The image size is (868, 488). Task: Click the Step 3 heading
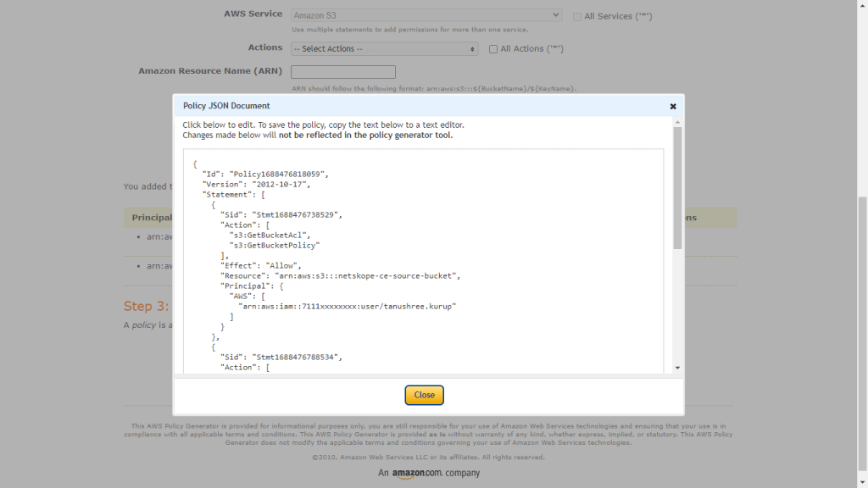146,306
